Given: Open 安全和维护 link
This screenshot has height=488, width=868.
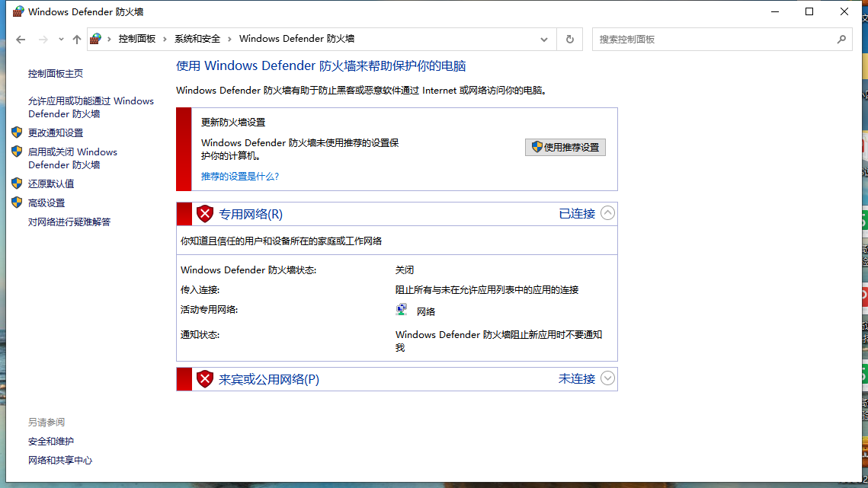Looking at the screenshot, I should tap(51, 442).
